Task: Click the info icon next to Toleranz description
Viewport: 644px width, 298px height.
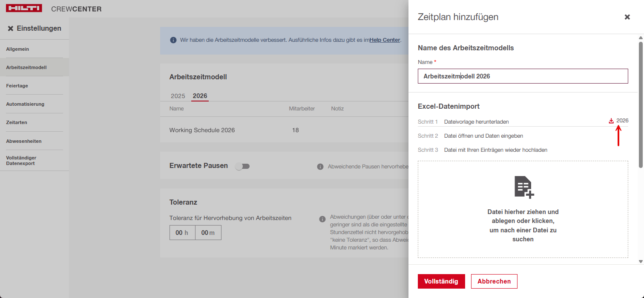Action: (322, 219)
